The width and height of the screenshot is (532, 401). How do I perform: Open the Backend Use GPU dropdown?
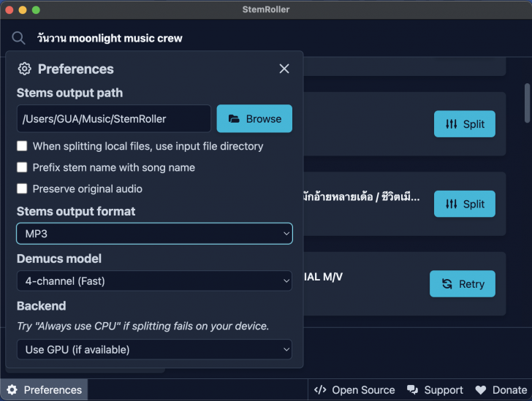154,349
